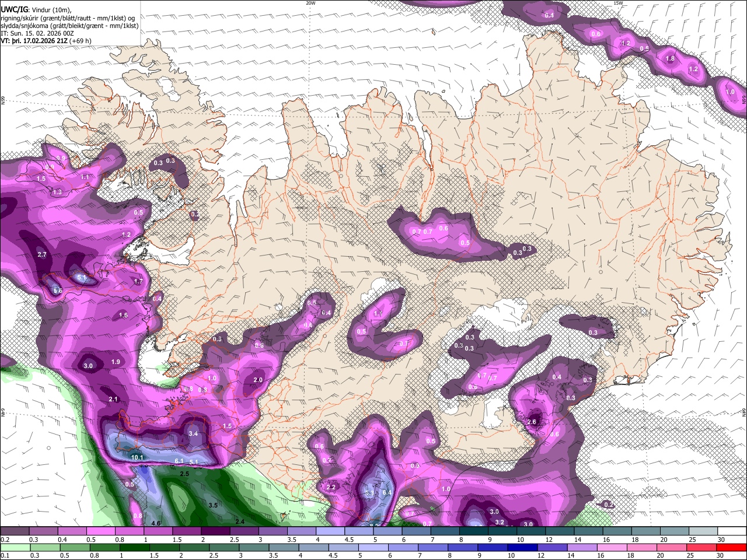Click the '3.2' value near the bottom
Image resolution: width=747 pixels, height=560 pixels.
(x=500, y=523)
